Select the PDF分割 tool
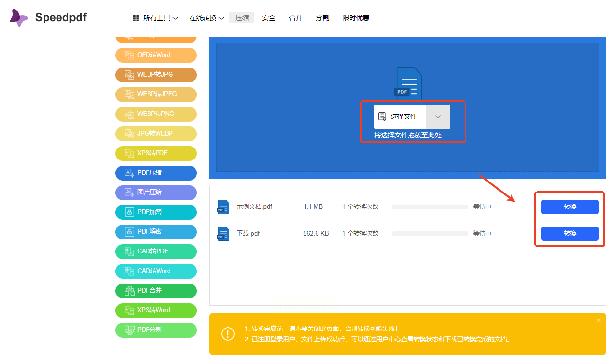 [x=156, y=330]
